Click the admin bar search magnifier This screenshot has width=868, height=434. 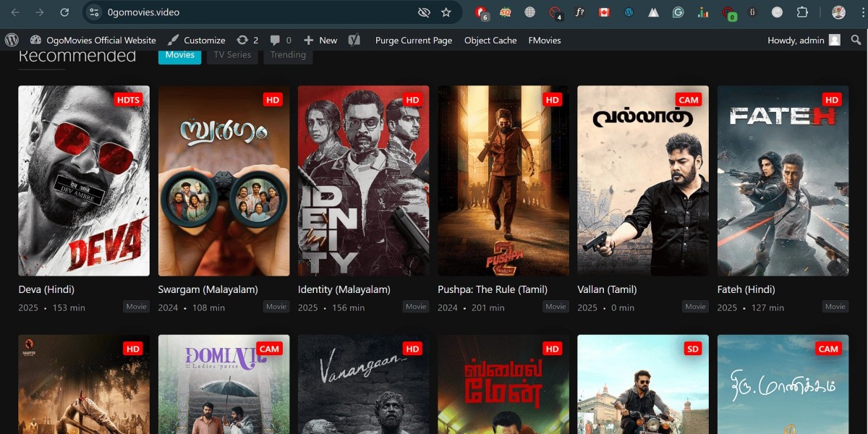tap(856, 41)
